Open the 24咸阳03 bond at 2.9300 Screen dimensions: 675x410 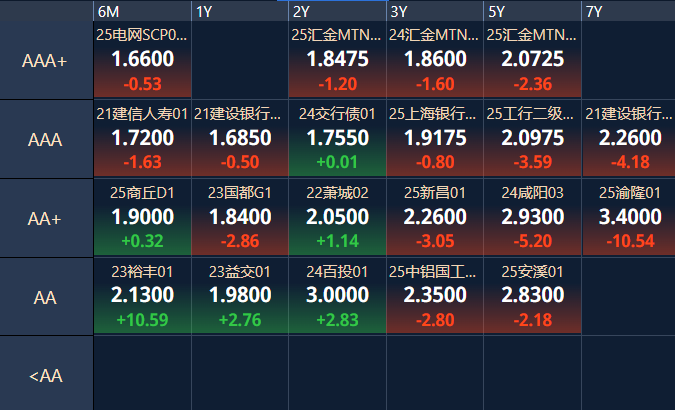pyautogui.click(x=533, y=218)
